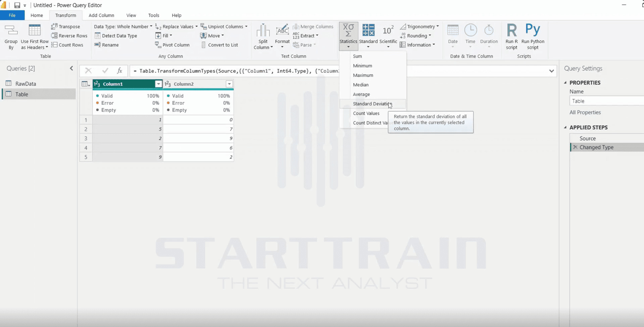Open the Replace Values dropdown
The height and width of the screenshot is (327, 644).
click(x=177, y=27)
